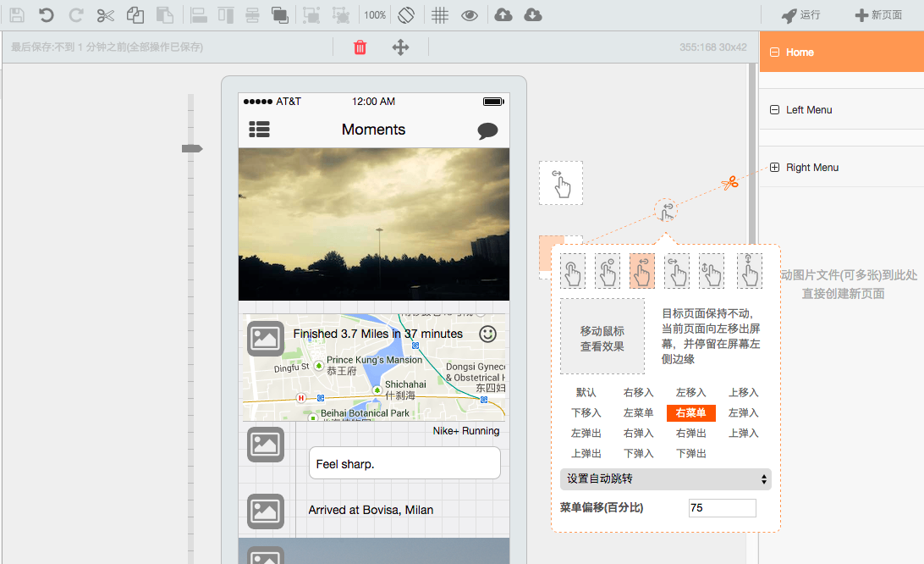Click the 运行 run button
This screenshot has width=924, height=564.
pos(800,14)
